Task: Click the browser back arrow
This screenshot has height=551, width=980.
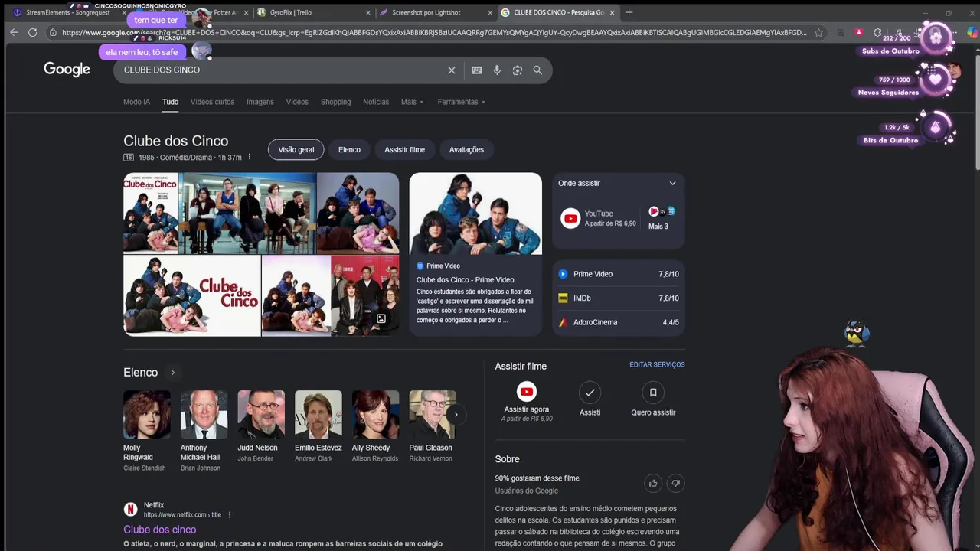Action: [14, 32]
